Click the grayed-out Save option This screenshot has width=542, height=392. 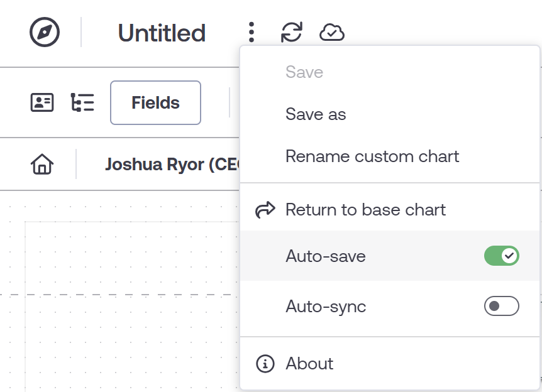[304, 72]
